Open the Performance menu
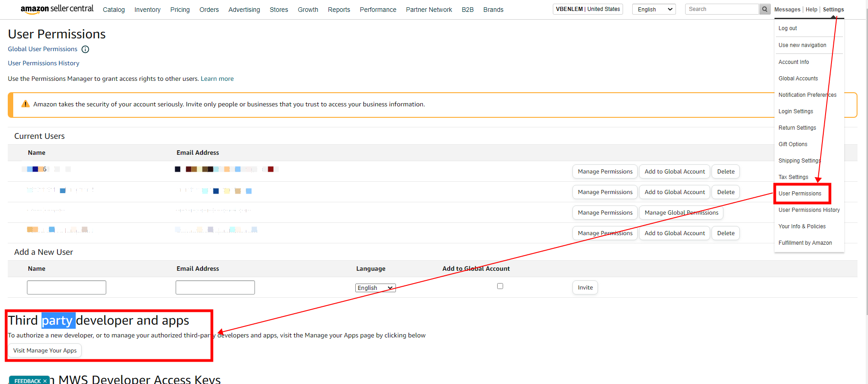 point(378,10)
